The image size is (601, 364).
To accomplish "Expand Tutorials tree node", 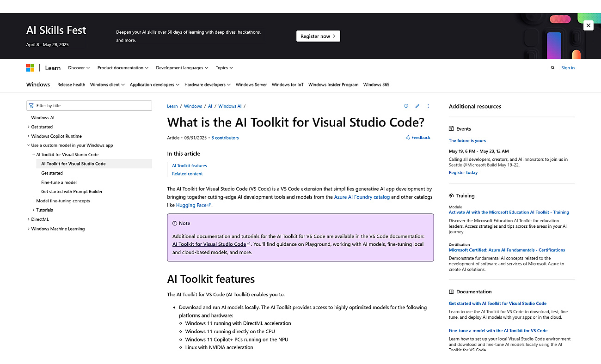I will pos(34,210).
